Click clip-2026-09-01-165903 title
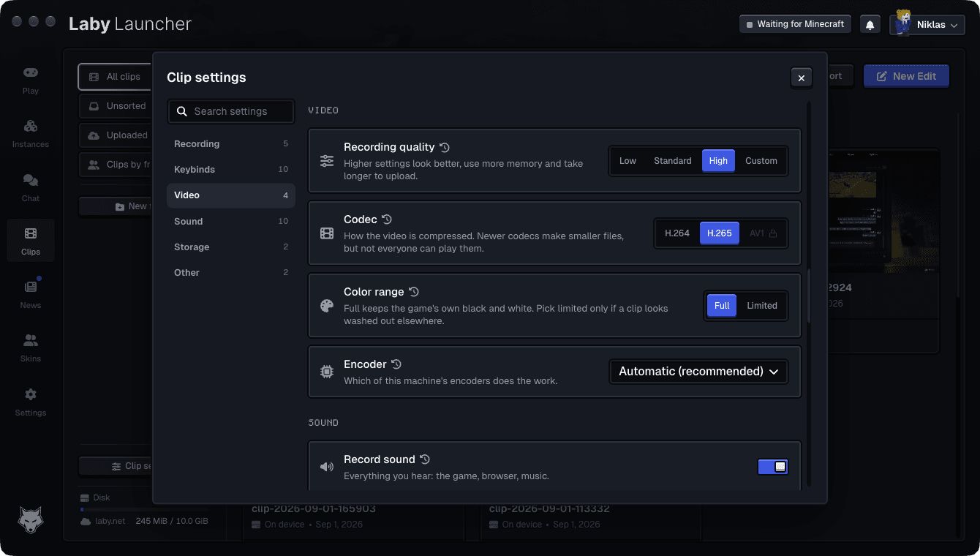 [x=313, y=508]
